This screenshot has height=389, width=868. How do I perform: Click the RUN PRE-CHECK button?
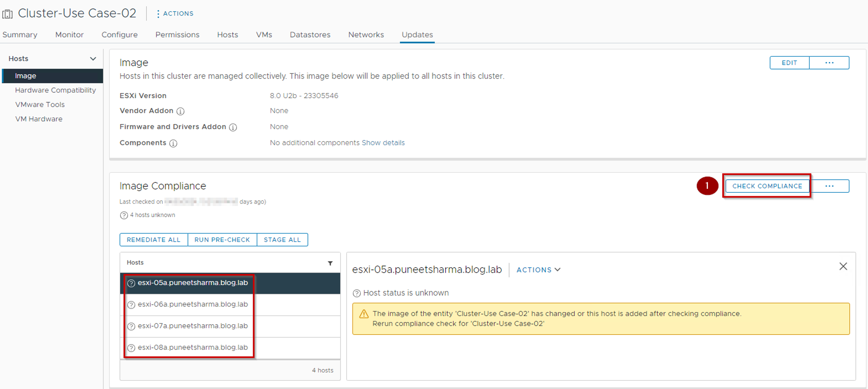(222, 240)
